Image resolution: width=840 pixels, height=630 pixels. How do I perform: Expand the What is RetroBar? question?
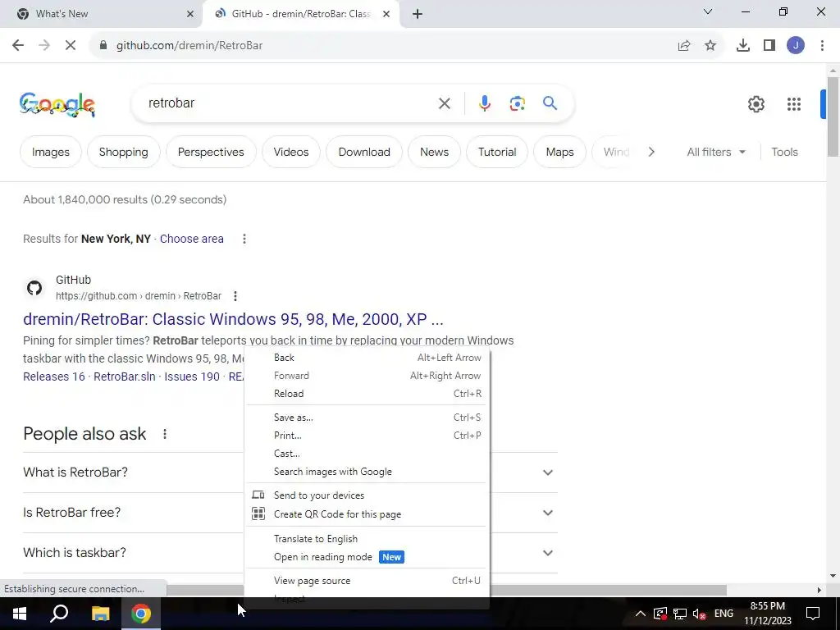tap(290, 472)
